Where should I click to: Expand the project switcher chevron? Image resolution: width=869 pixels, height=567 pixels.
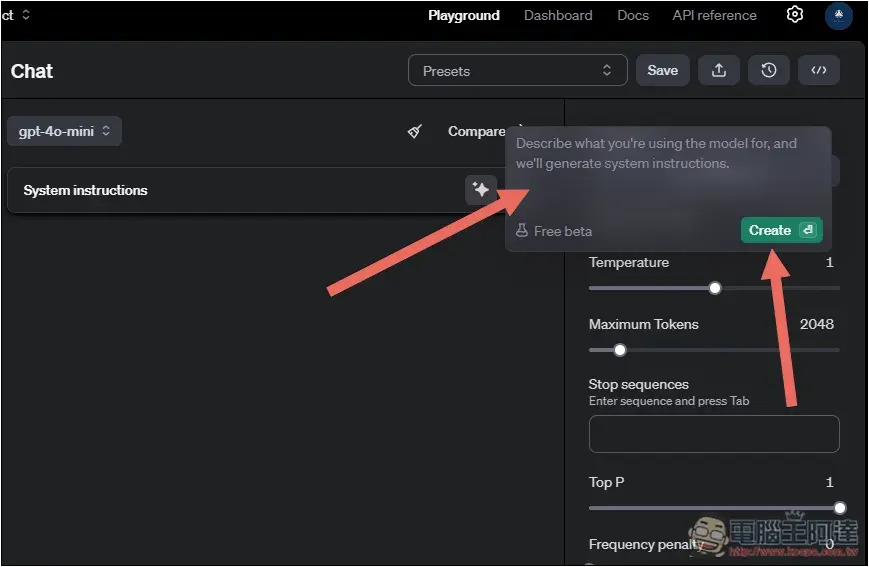pyautogui.click(x=25, y=15)
